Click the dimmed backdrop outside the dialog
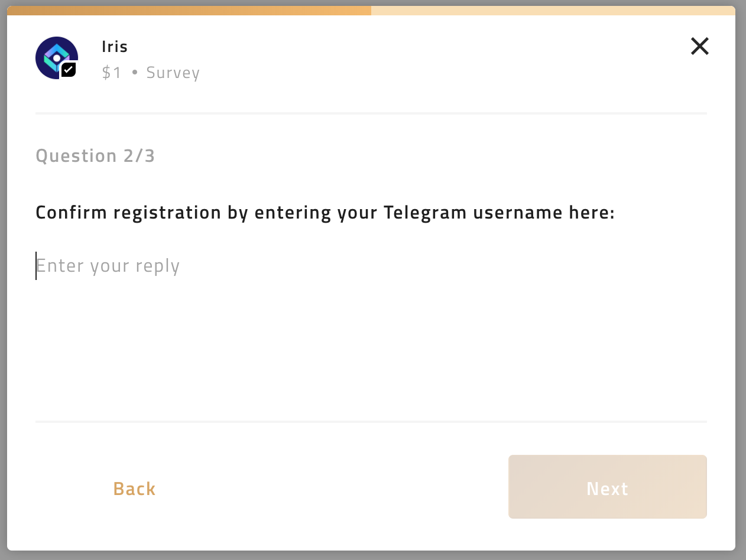Viewport: 746px width, 560px height. click(x=3, y=295)
